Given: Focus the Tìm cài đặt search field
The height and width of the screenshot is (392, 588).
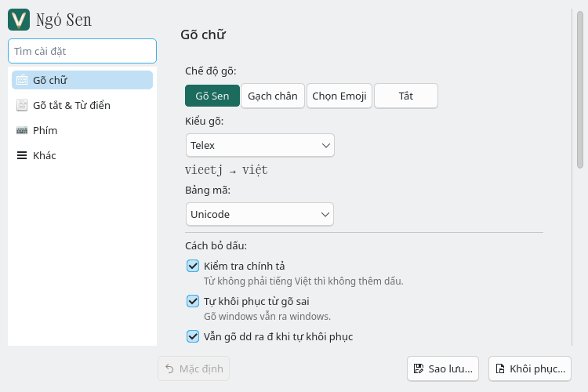Looking at the screenshot, I should [82, 51].
